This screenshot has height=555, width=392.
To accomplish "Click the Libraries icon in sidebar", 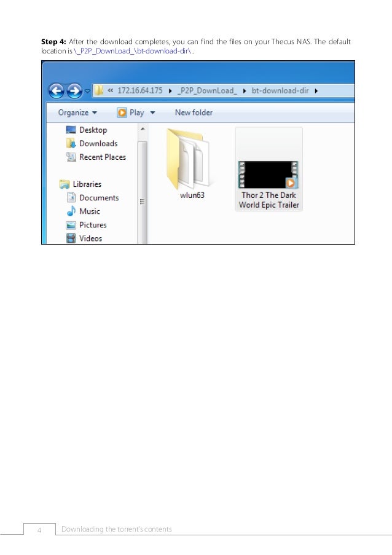I will pyautogui.click(x=65, y=184).
